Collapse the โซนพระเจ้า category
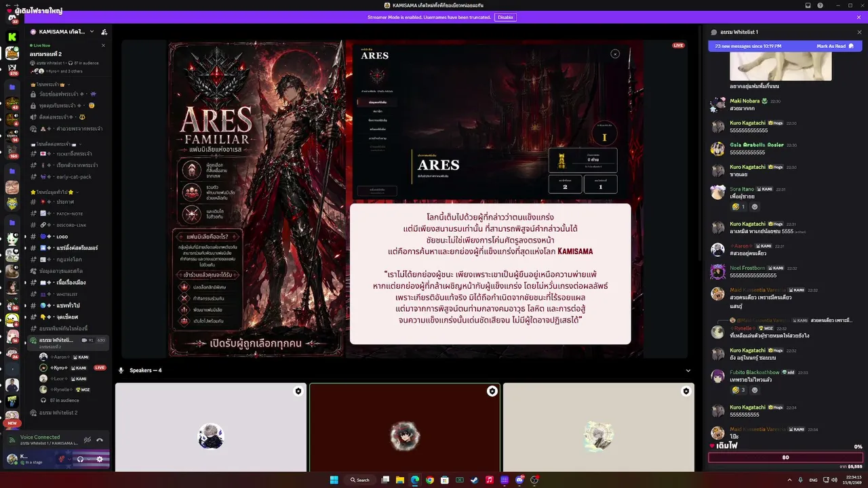868x488 pixels. tap(52, 84)
